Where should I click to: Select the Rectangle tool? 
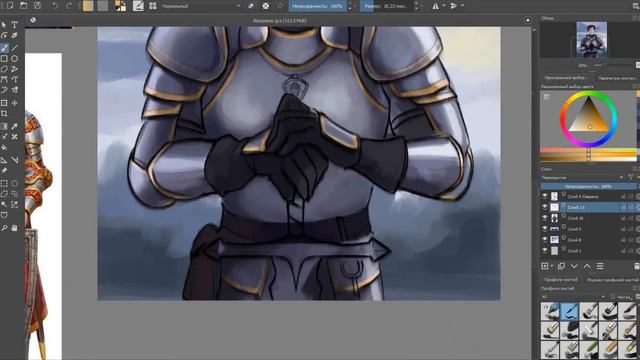(x=4, y=59)
